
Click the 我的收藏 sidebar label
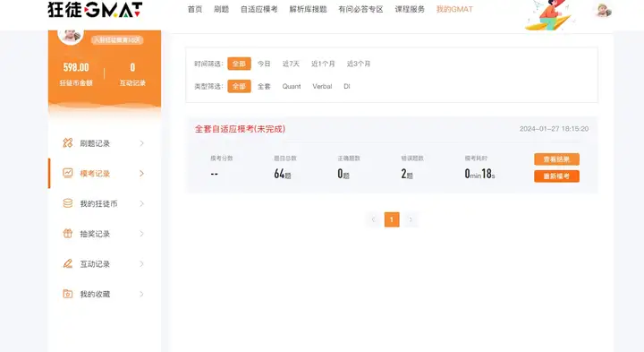click(95, 294)
